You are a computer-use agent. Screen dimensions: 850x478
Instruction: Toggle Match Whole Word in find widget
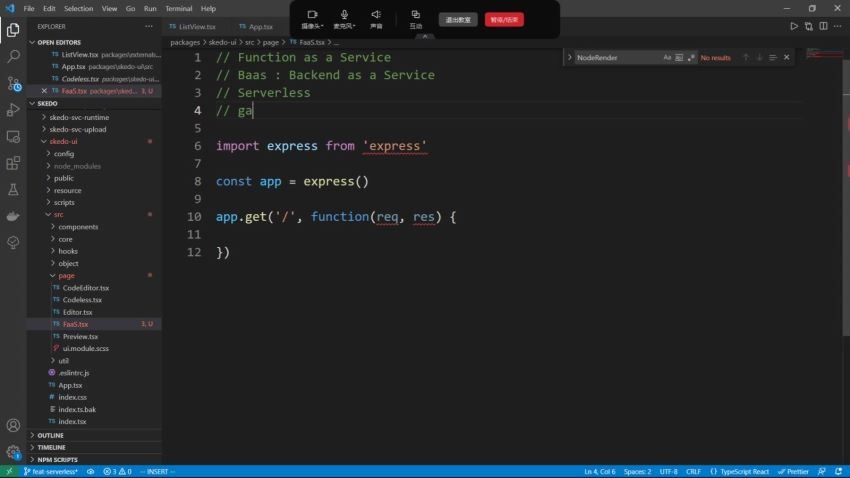pos(679,58)
